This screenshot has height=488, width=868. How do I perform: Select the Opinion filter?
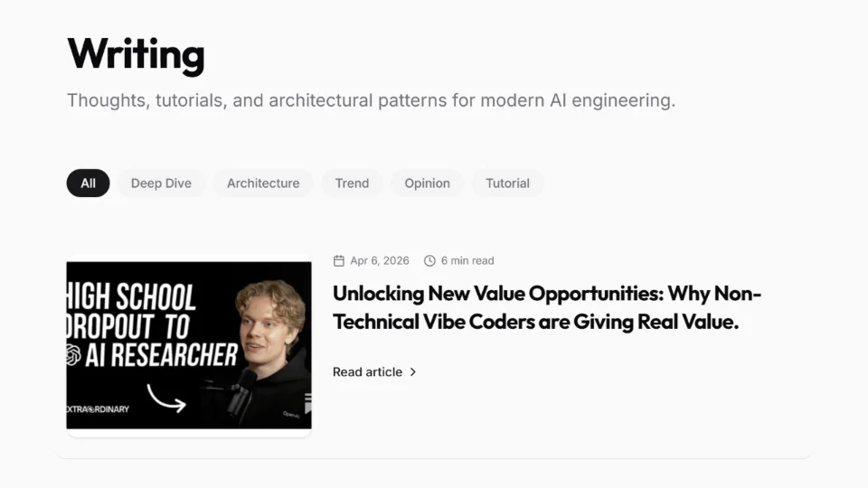427,183
